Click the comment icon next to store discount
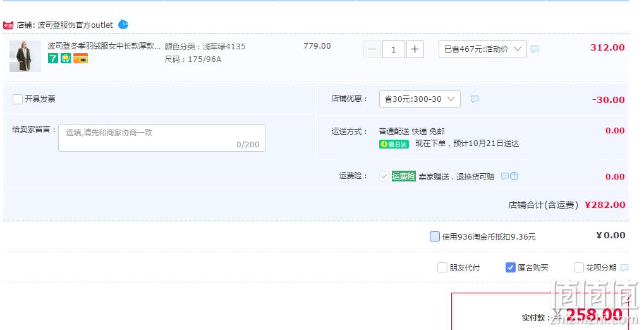644x330 pixels. click(x=475, y=99)
